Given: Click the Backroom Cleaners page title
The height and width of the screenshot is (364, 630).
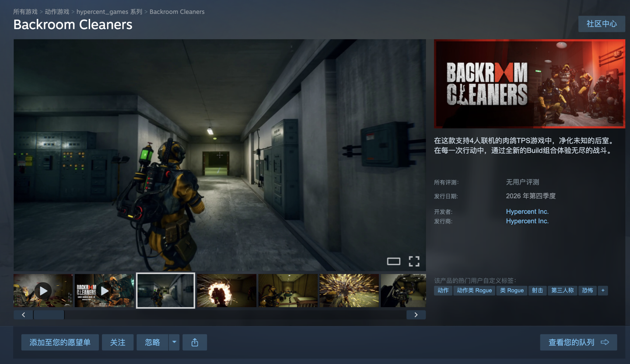Looking at the screenshot, I should click(x=73, y=24).
